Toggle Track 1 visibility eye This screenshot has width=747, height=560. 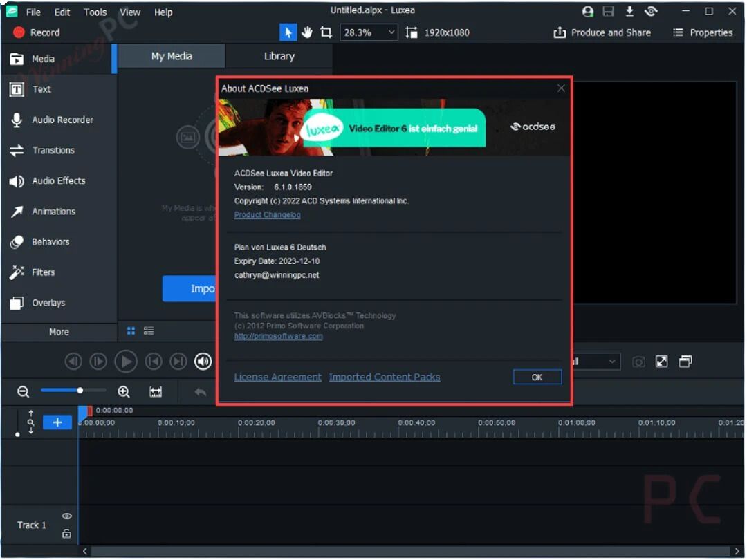[66, 516]
